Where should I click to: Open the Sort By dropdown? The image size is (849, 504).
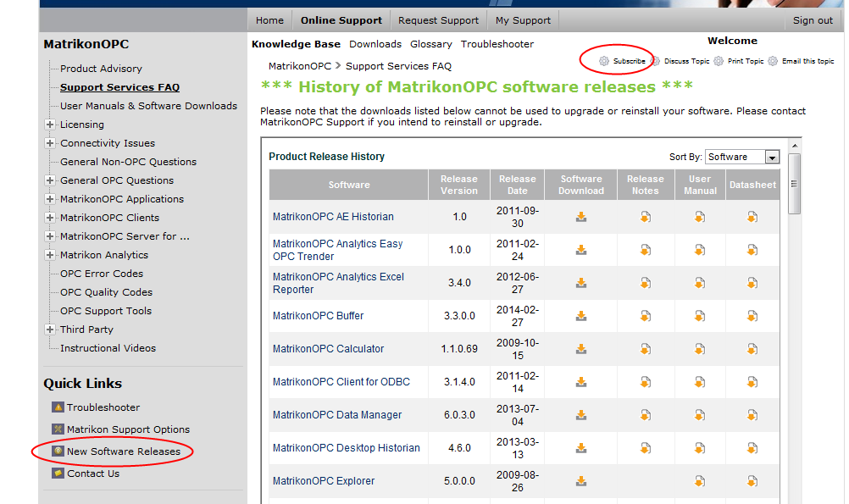point(770,157)
